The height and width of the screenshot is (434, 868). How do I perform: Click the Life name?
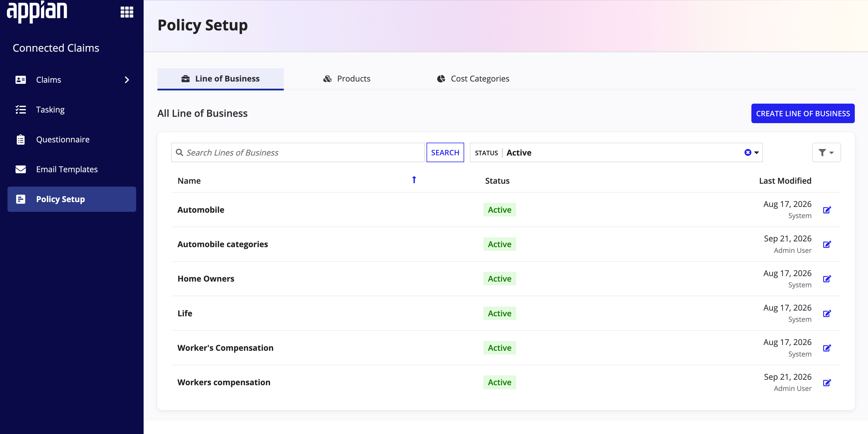pos(185,313)
